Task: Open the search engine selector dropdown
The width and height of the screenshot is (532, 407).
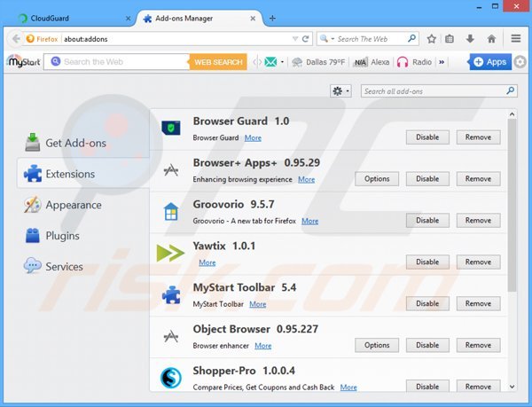Action: tap(326, 38)
